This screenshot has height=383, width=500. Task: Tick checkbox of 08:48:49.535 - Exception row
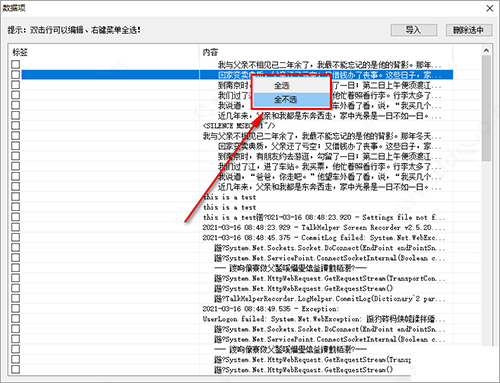point(15,308)
